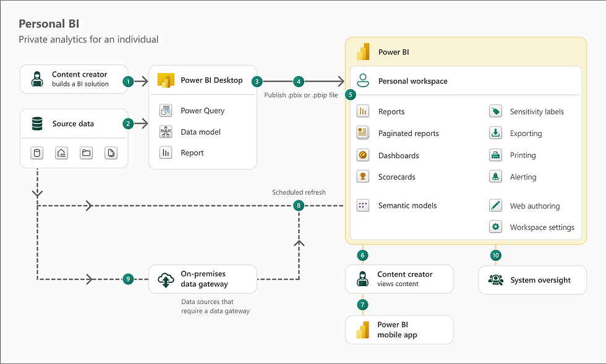Click 'Data sources that require a data gateway' caption
Image resolution: width=606 pixels, height=364 pixels.
click(x=216, y=307)
